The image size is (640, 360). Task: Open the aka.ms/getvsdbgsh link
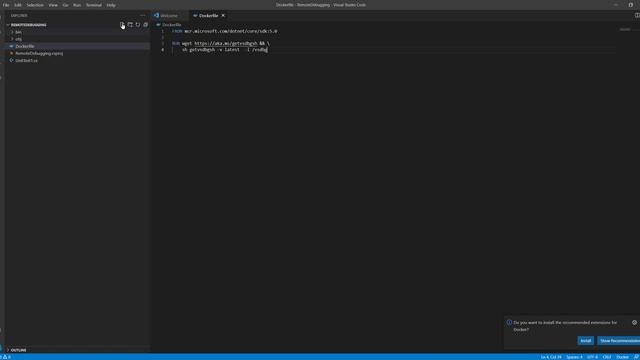click(226, 43)
